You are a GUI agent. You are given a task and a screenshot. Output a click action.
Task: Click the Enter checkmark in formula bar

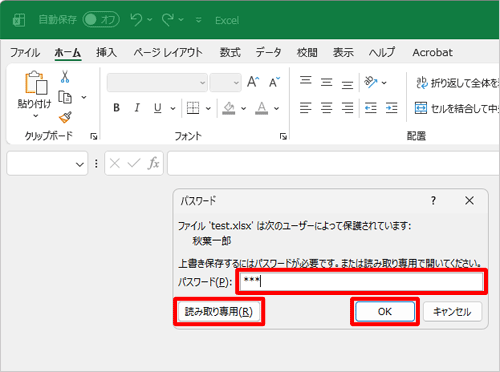(134, 163)
